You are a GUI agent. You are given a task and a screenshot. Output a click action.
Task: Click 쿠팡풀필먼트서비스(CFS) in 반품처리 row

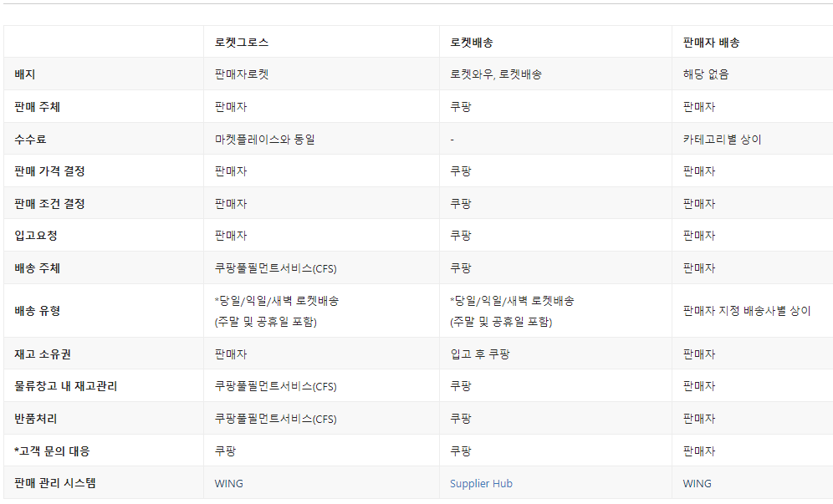(x=276, y=419)
